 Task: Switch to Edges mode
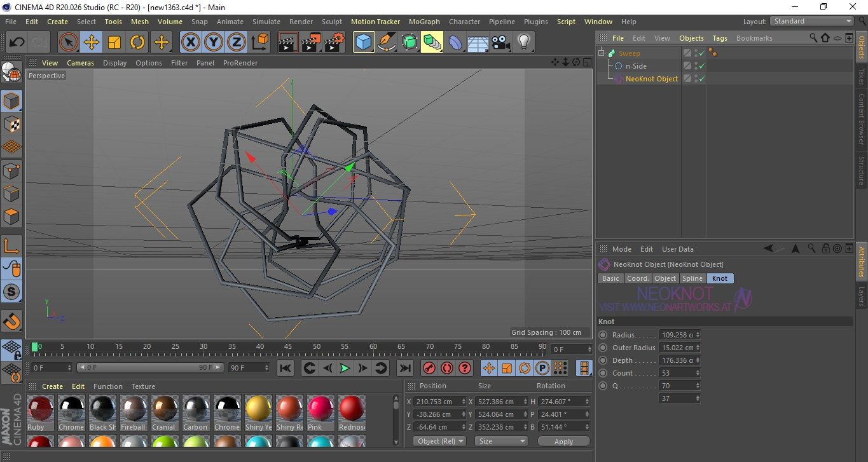(11, 193)
